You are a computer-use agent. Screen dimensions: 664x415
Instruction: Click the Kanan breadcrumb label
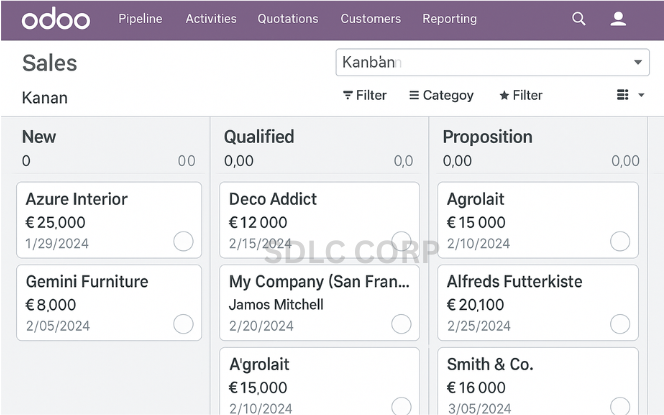pos(44,98)
